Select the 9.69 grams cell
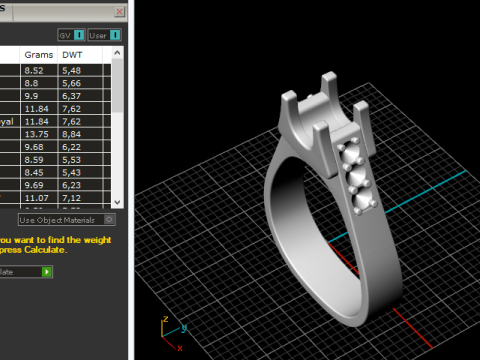 coord(39,185)
